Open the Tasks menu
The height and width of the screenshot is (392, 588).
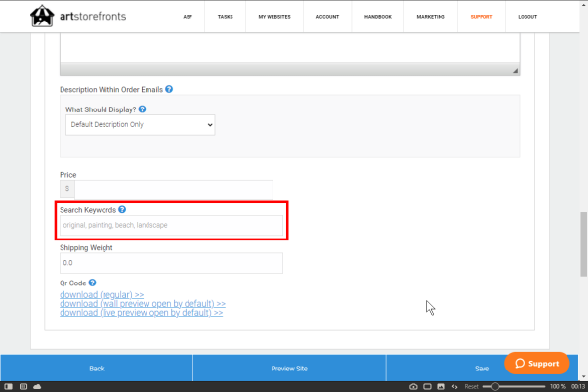pos(226,17)
